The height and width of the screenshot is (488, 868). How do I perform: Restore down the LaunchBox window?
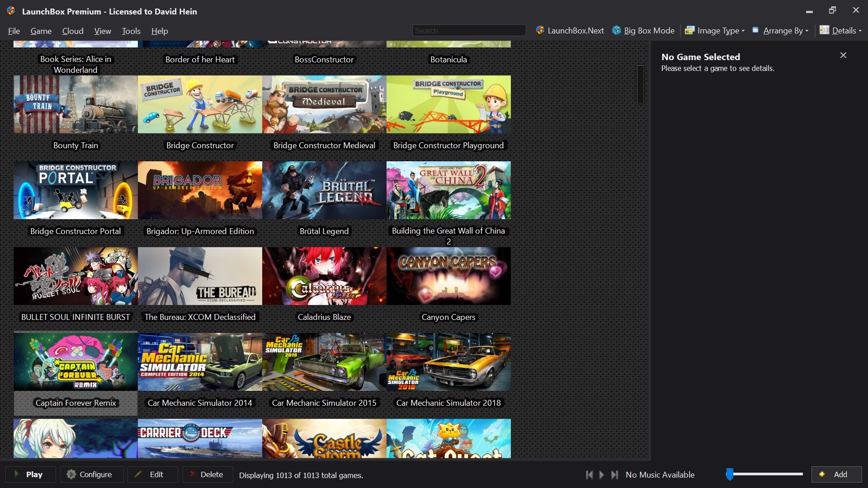832,10
